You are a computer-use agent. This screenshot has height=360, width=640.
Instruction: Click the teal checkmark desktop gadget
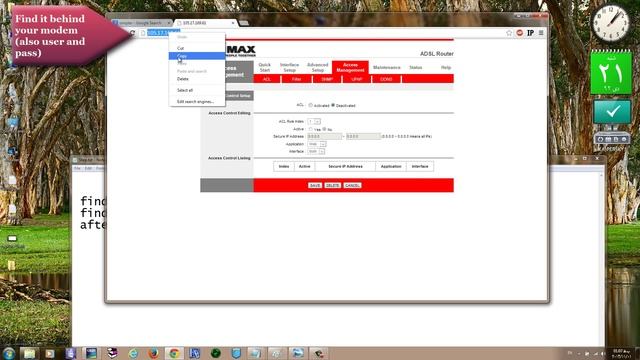click(x=612, y=111)
